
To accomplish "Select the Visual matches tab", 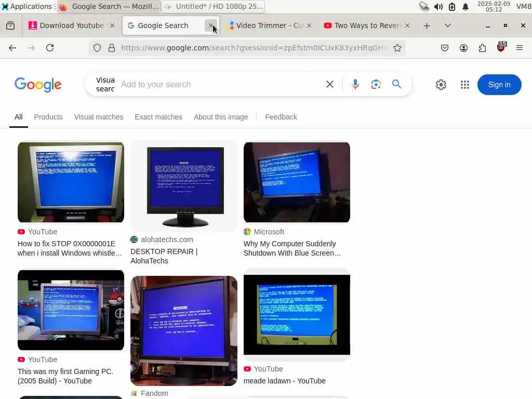I will coord(99,117).
